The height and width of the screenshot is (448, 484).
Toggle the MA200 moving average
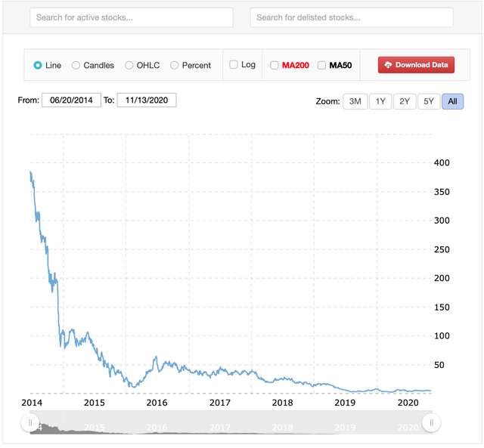[x=274, y=65]
